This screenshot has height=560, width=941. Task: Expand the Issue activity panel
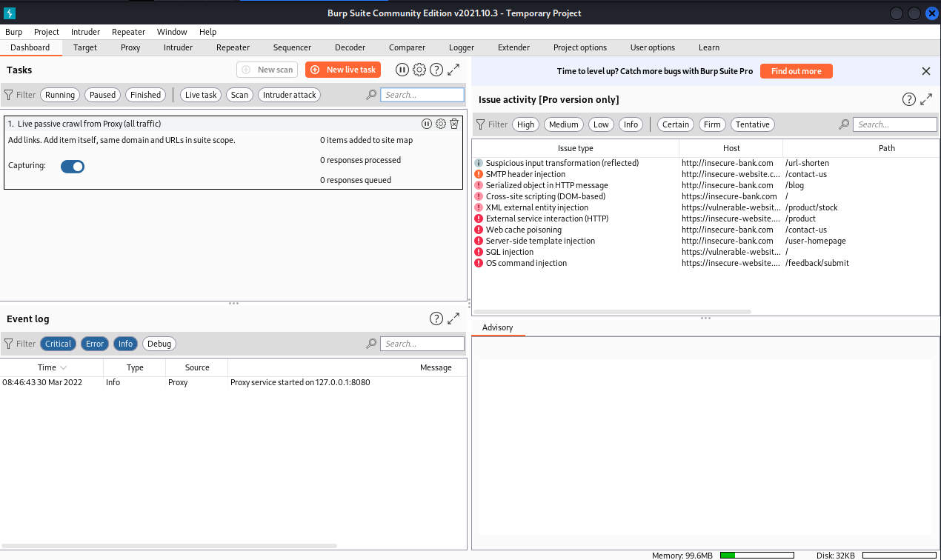(926, 99)
